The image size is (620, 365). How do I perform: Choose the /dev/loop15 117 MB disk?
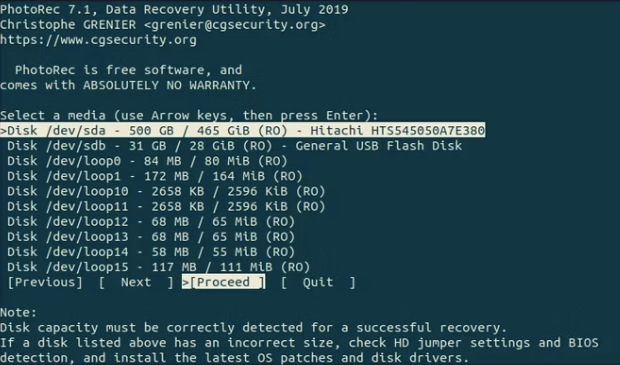click(x=159, y=267)
